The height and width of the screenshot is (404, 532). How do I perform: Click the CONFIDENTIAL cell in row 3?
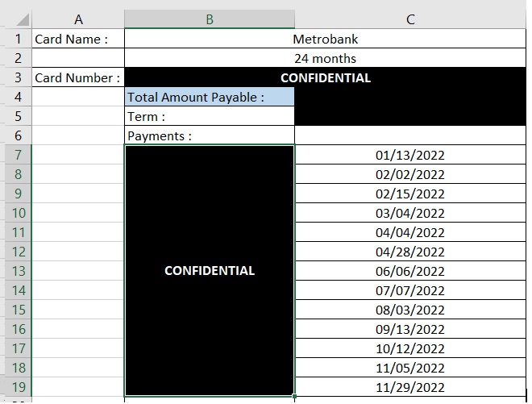(326, 77)
